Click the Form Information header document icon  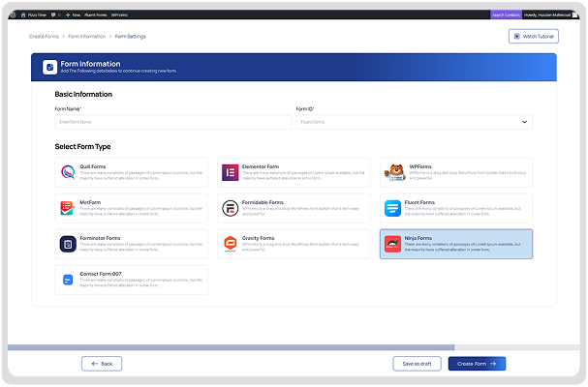49,68
